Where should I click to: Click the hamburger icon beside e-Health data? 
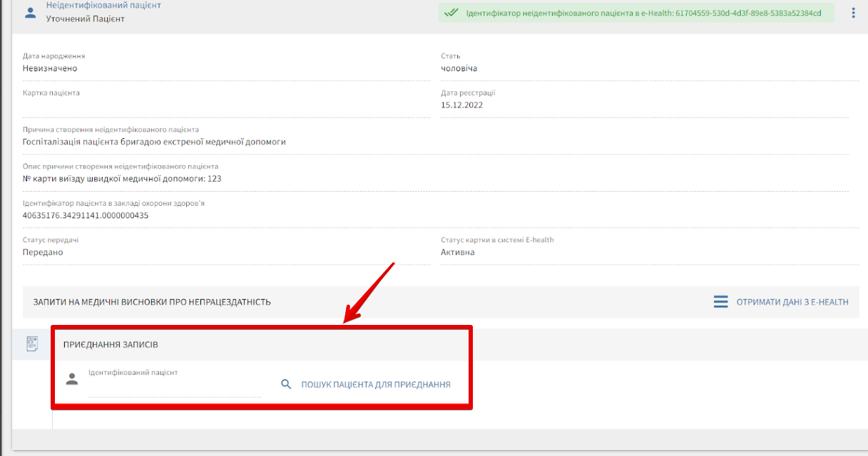[720, 302]
